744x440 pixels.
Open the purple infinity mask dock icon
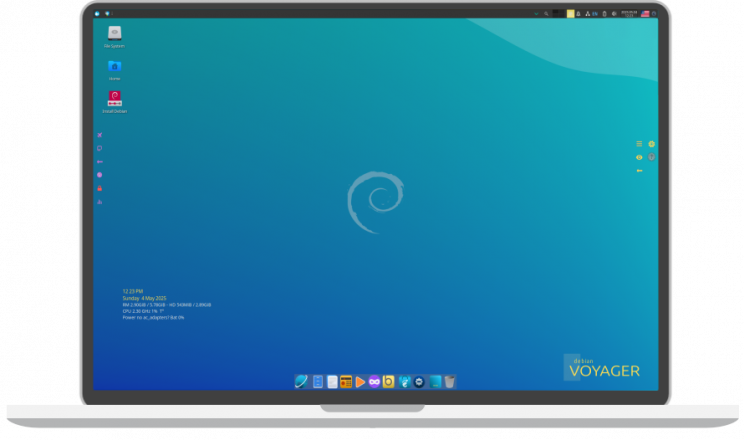(374, 382)
